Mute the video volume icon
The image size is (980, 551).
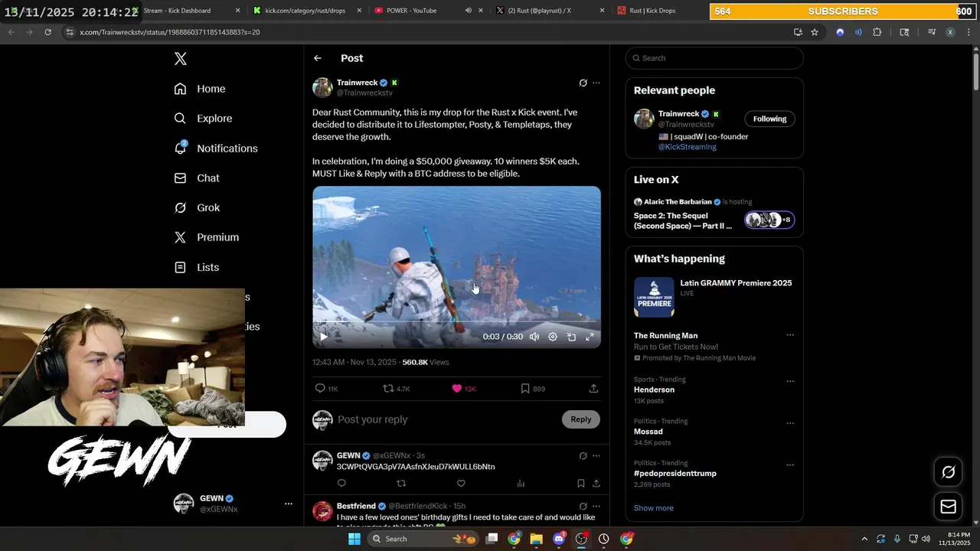[534, 337]
